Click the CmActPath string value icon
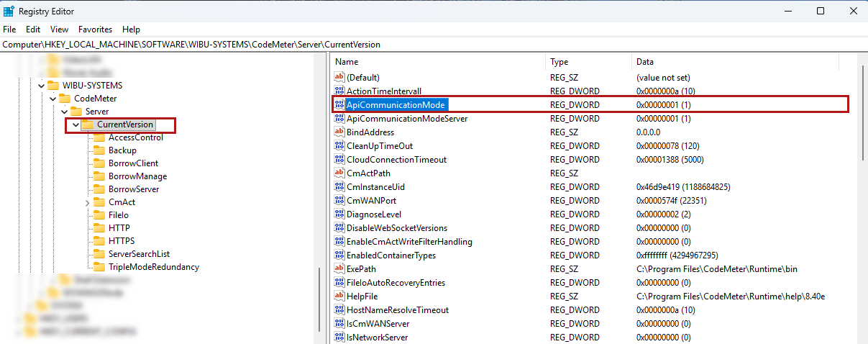Screen dimensions: 868x344 click(339, 173)
